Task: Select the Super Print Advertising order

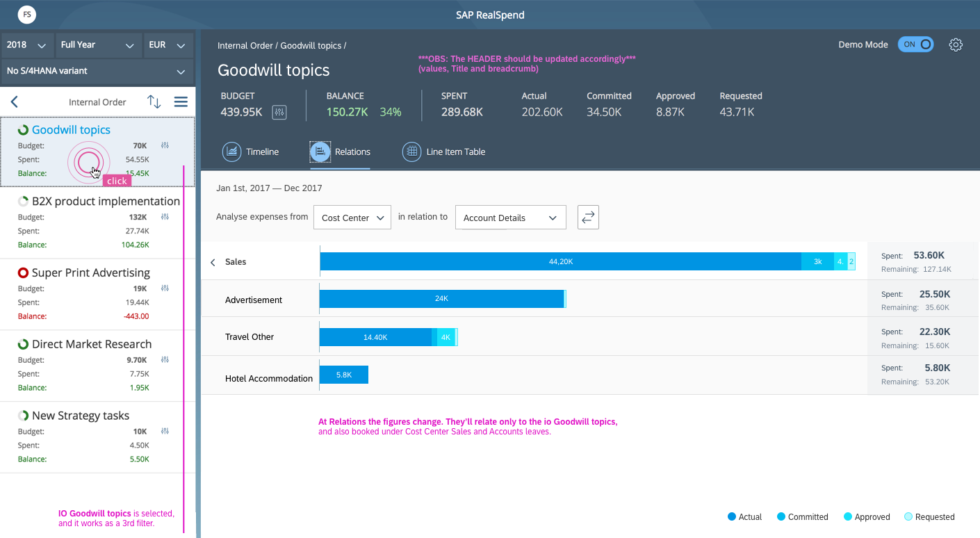Action: tap(97, 294)
